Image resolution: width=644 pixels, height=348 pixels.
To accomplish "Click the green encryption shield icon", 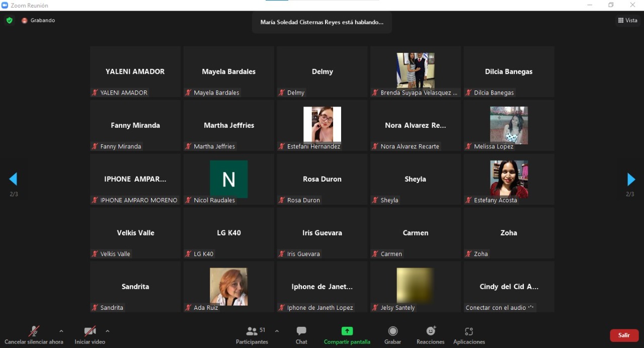I will 9,21.
